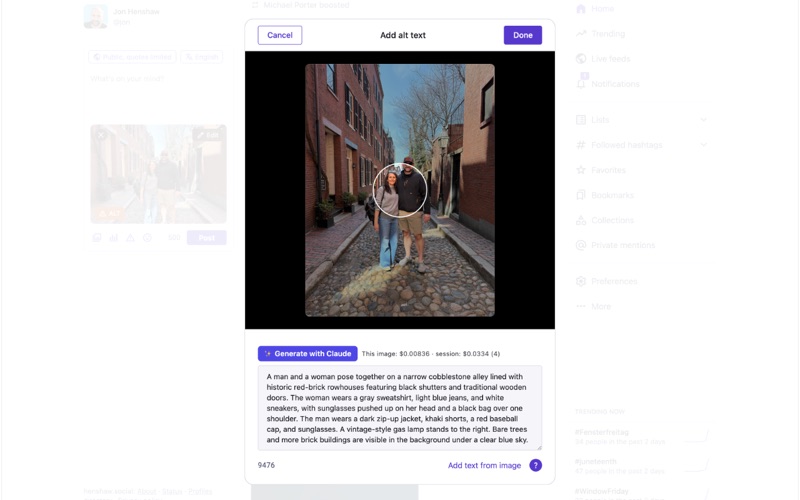Click the Favorites star icon
Image resolution: width=800 pixels, height=500 pixels.
pyautogui.click(x=581, y=170)
